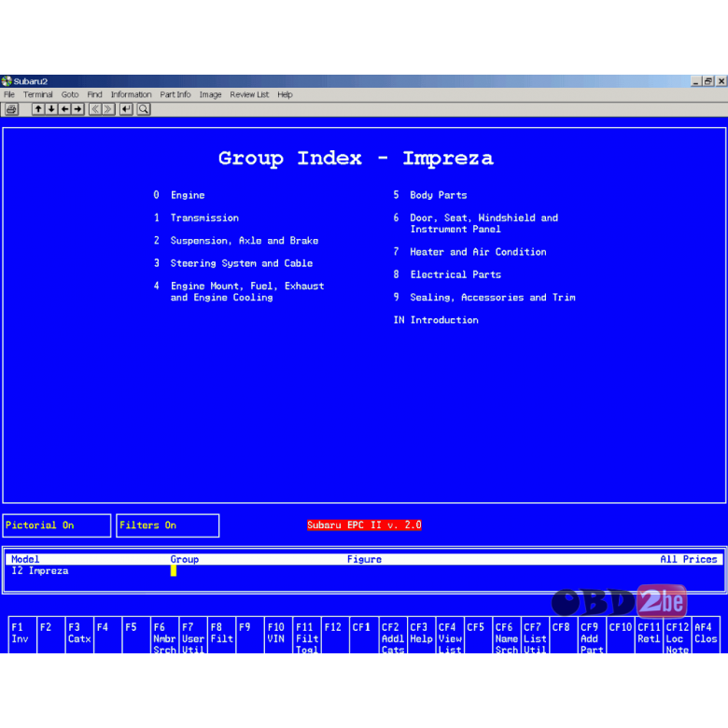Select Engine Mount, Fuel, Exhaust group
Screen dimensions: 728x728
click(x=239, y=291)
